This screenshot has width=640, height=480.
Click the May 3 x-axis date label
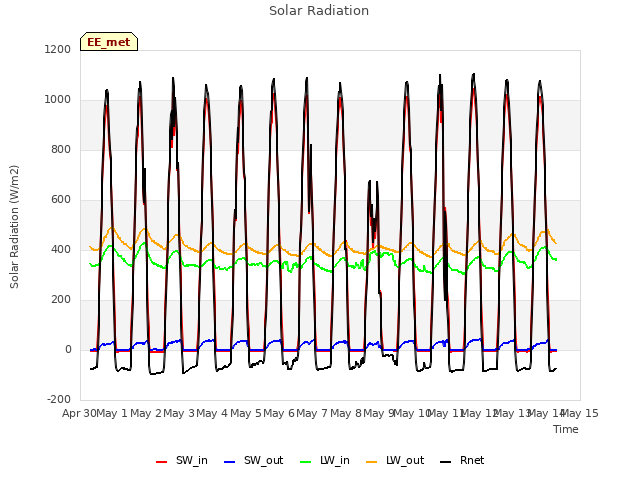(x=179, y=413)
